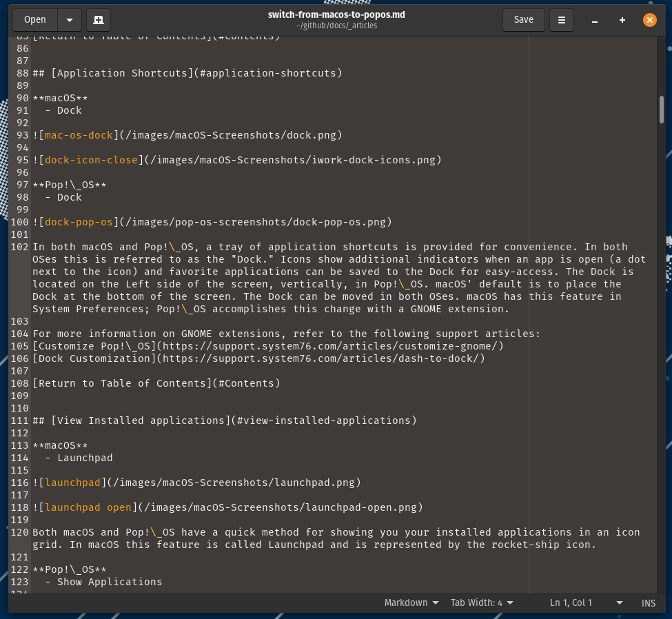Open the Markdown syntax highlighting dropdown
The height and width of the screenshot is (619, 672).
coord(411,602)
